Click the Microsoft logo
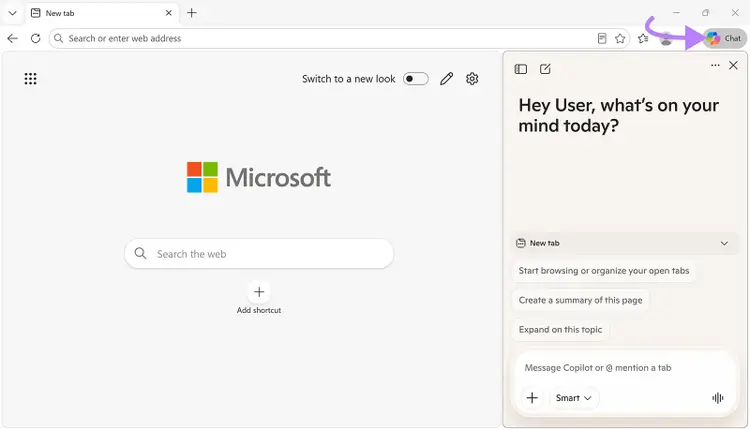 click(259, 177)
